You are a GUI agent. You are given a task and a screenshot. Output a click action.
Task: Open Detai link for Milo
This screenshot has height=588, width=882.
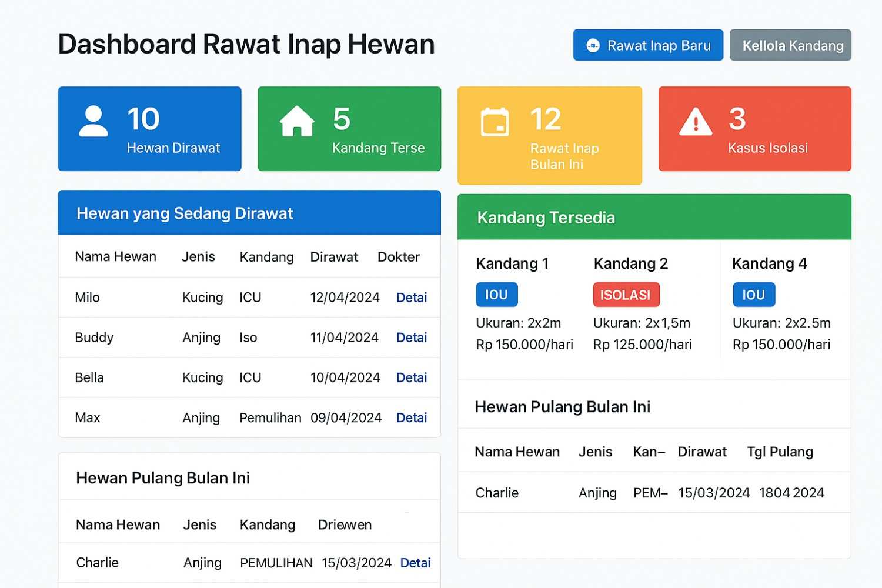click(412, 298)
